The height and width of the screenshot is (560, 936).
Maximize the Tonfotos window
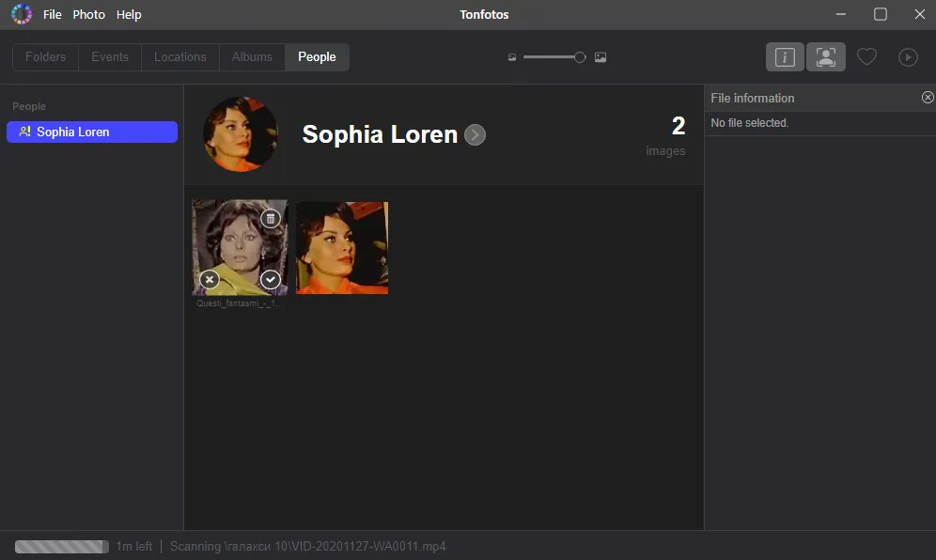pyautogui.click(x=880, y=14)
